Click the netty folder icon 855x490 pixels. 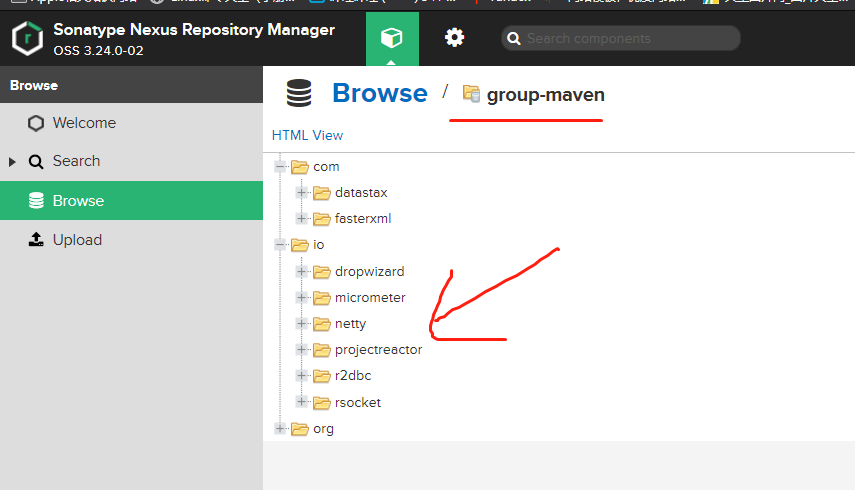click(x=322, y=324)
